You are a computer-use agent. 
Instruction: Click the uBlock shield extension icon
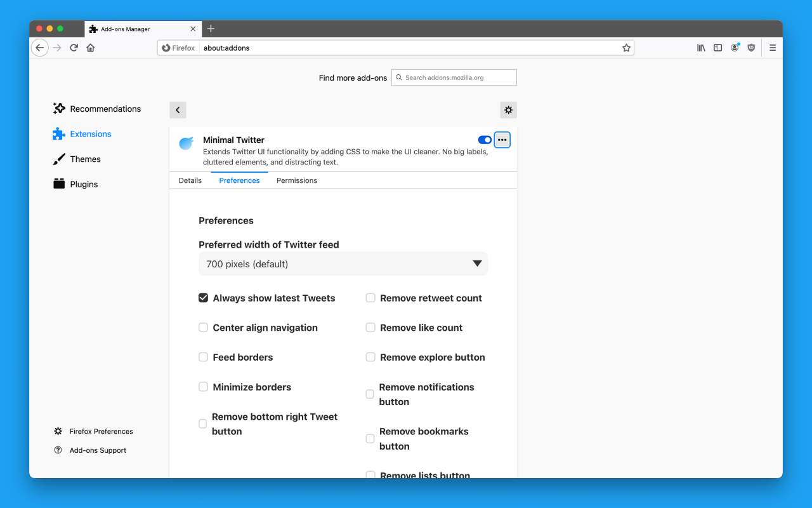pyautogui.click(x=751, y=48)
